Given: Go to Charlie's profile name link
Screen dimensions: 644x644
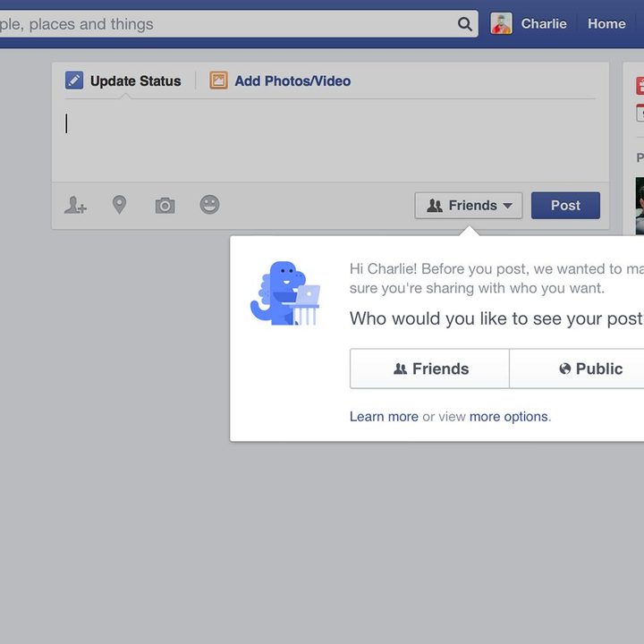Looking at the screenshot, I should 544,24.
